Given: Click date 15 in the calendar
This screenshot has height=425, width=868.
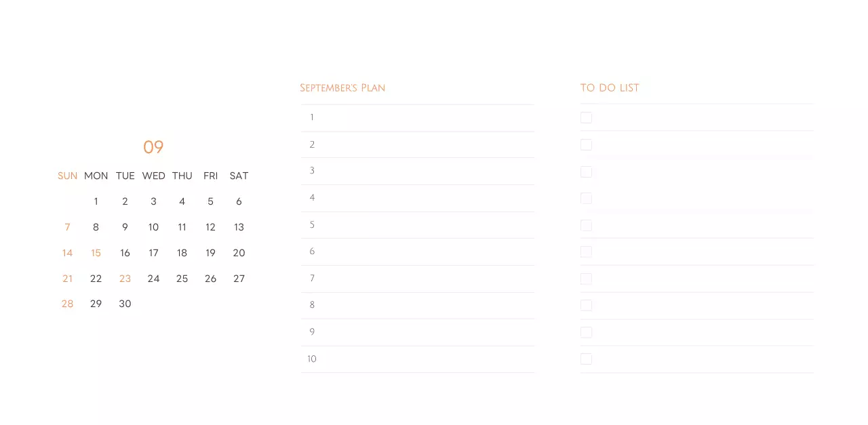Looking at the screenshot, I should (x=96, y=253).
